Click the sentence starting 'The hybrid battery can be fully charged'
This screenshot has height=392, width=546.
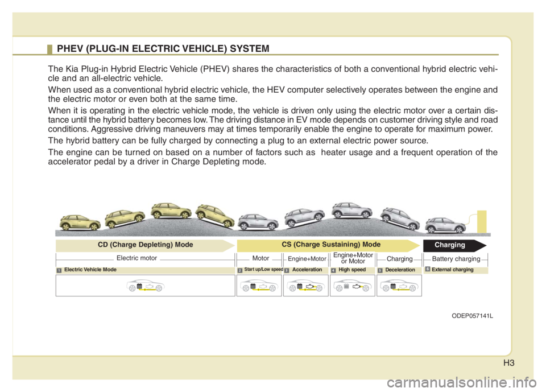pos(238,141)
